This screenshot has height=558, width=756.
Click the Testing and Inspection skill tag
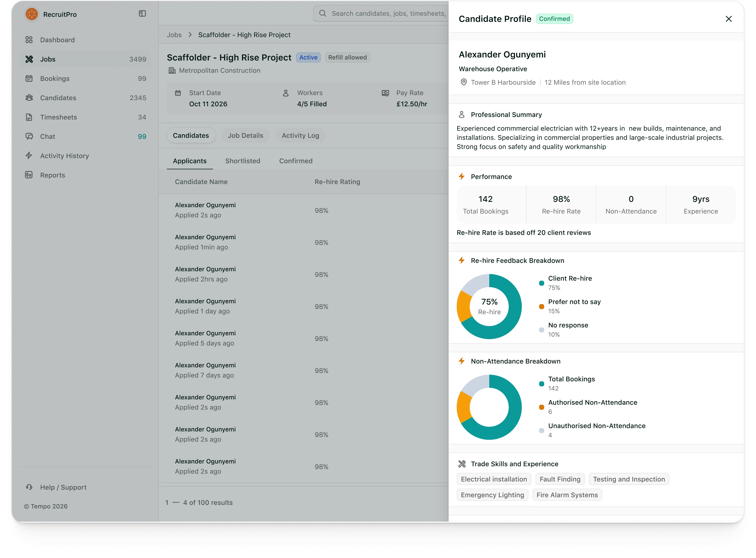click(629, 479)
